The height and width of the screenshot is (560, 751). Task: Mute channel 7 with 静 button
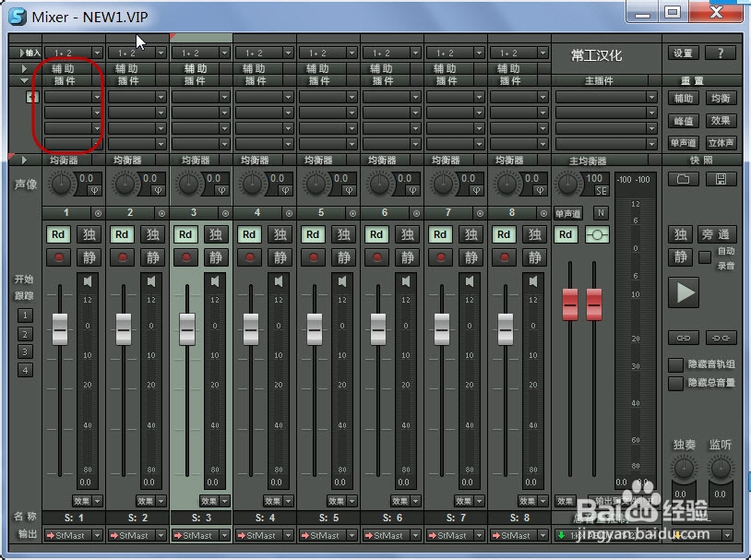[x=471, y=257]
